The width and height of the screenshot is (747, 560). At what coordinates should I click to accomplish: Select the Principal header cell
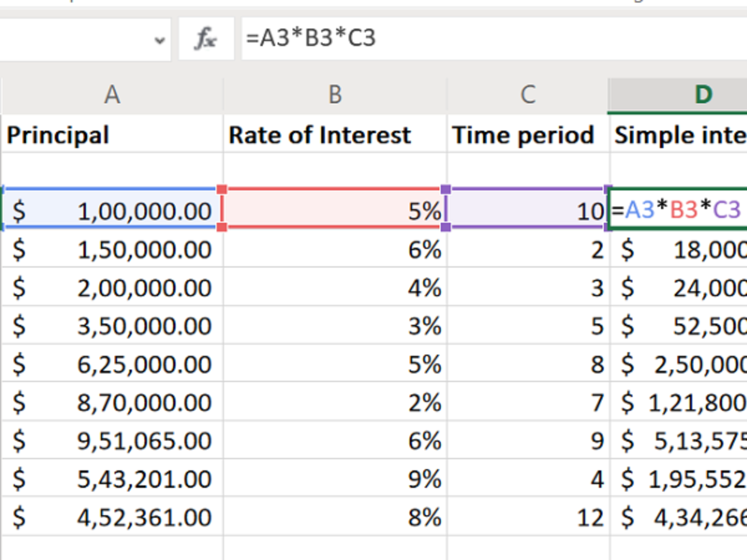[112, 135]
